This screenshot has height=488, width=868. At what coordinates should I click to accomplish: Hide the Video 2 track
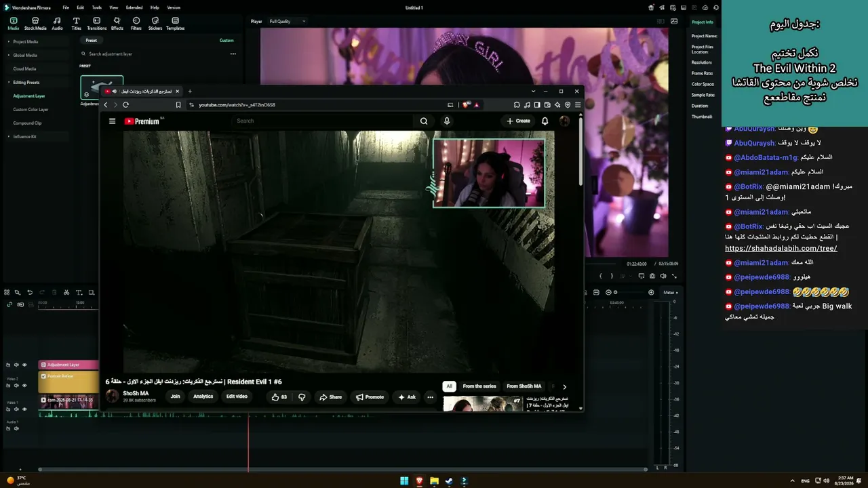tap(24, 385)
